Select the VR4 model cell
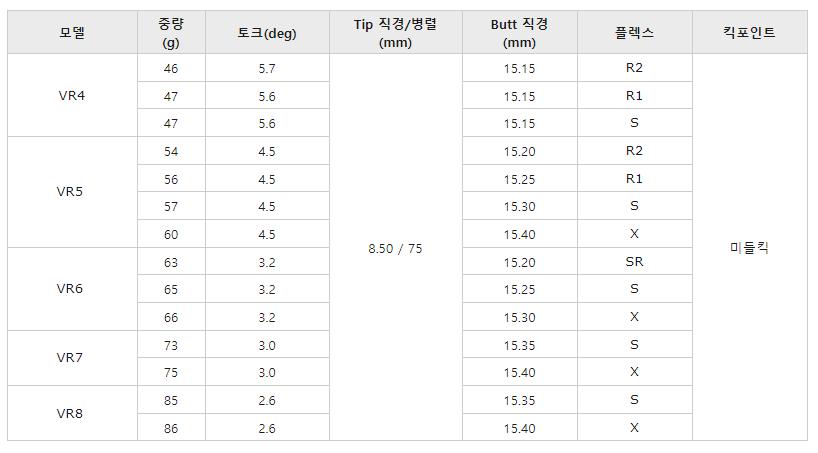This screenshot has width=818, height=453. click(x=72, y=96)
